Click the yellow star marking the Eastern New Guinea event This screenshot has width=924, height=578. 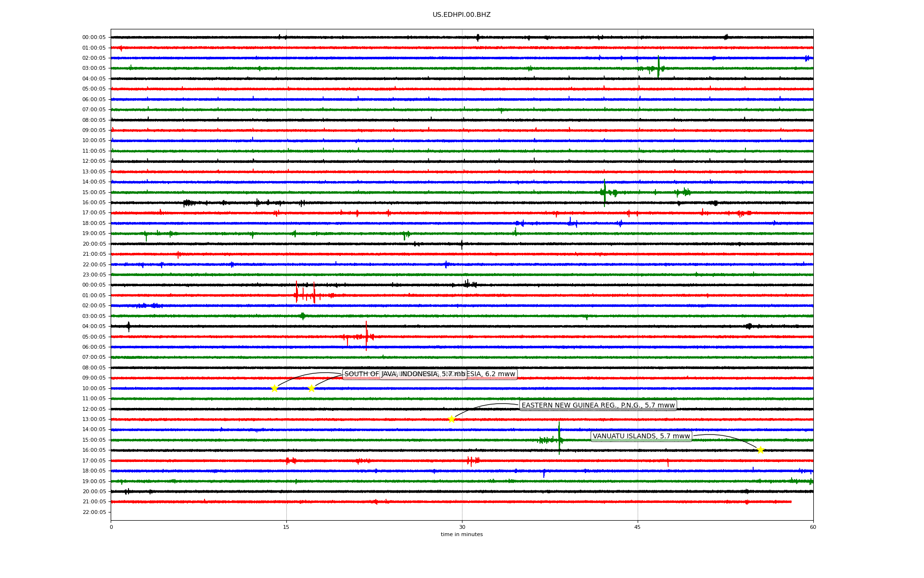[x=451, y=420]
